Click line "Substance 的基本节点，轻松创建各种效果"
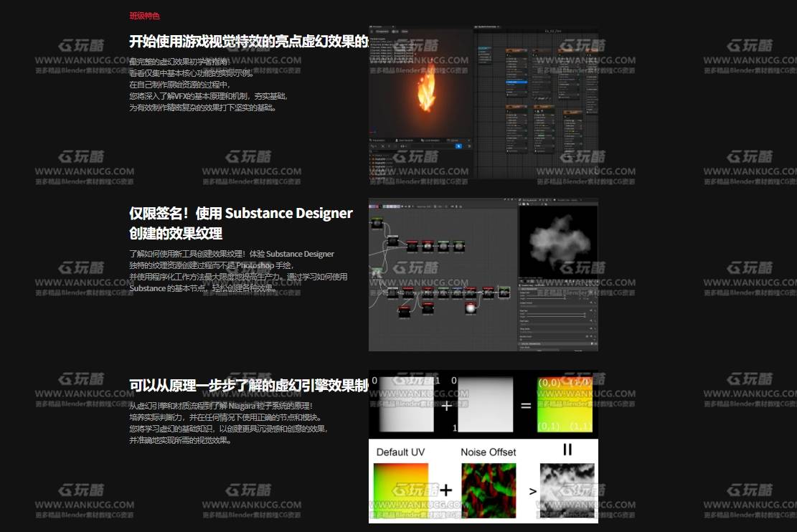This screenshot has height=532, width=797. 202,288
